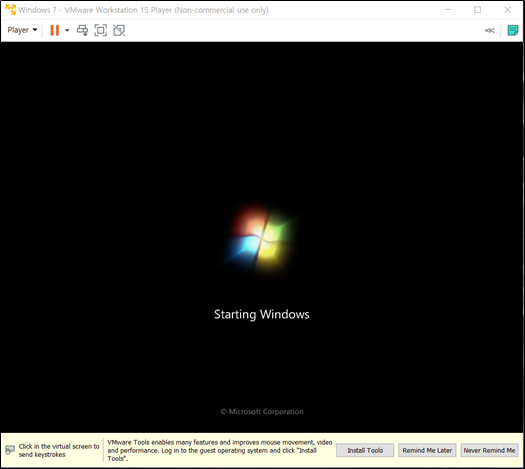Click the 'Click in the virtual screen' hint text
This screenshot has height=469, width=525.
[59, 450]
